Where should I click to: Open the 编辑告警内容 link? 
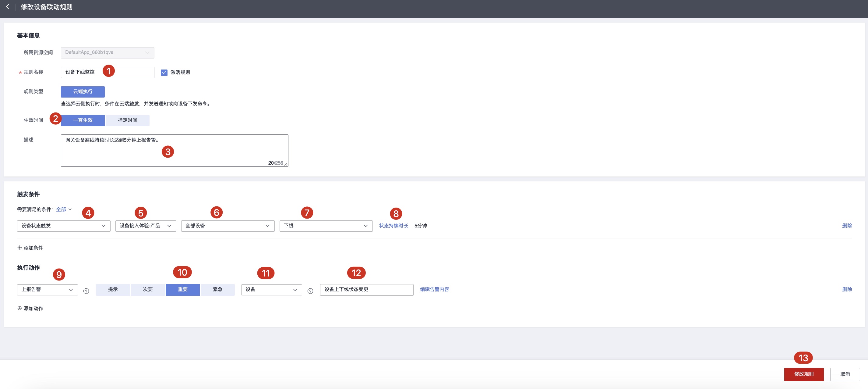434,290
